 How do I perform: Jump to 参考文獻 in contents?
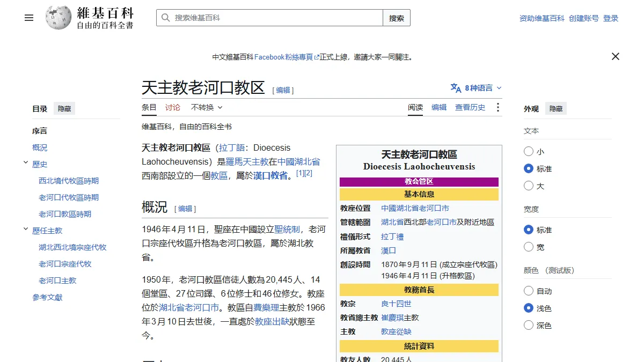coord(47,297)
